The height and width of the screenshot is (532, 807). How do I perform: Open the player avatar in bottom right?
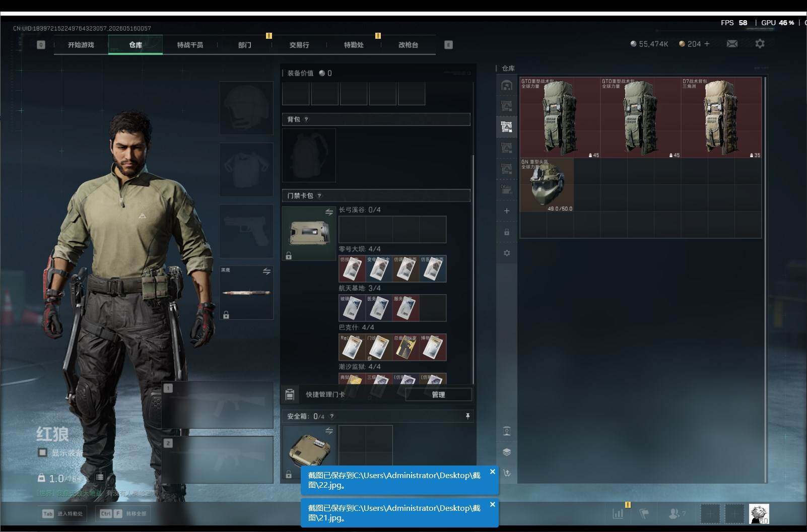coord(759,514)
